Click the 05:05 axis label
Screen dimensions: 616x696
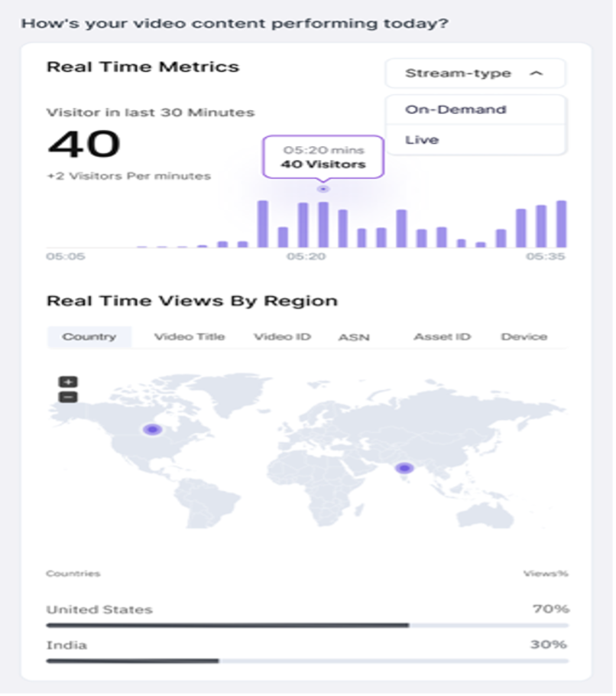click(x=66, y=256)
